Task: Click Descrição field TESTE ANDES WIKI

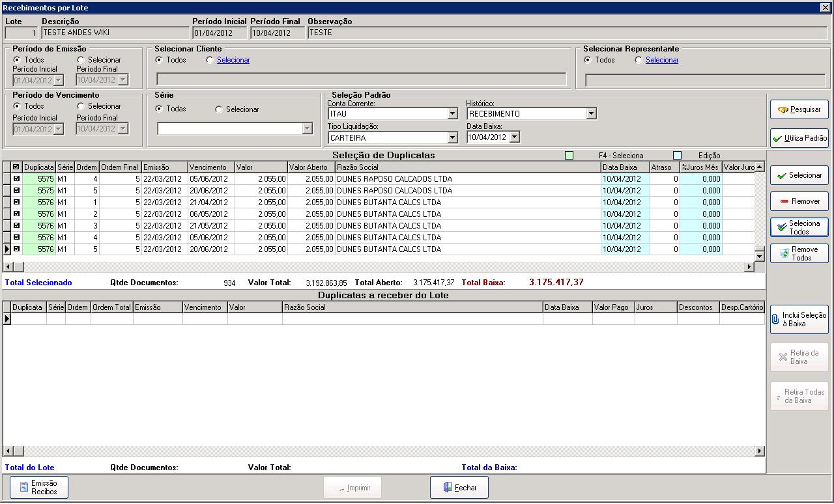Action: pos(115,33)
